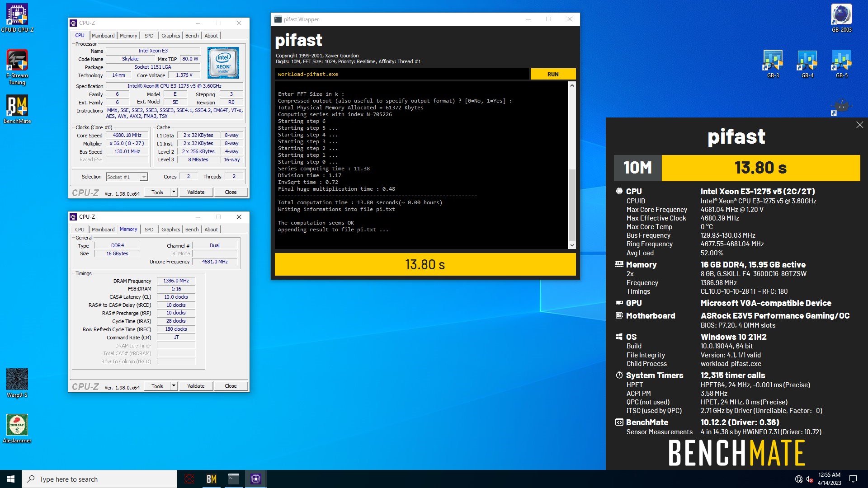Viewport: 868px width, 488px height.
Task: Click Validate in top CPU-Z window
Action: [196, 192]
